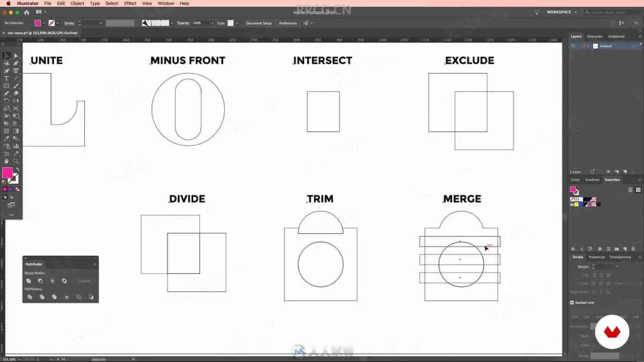Click the Expand button in Pathfinder

85,280
